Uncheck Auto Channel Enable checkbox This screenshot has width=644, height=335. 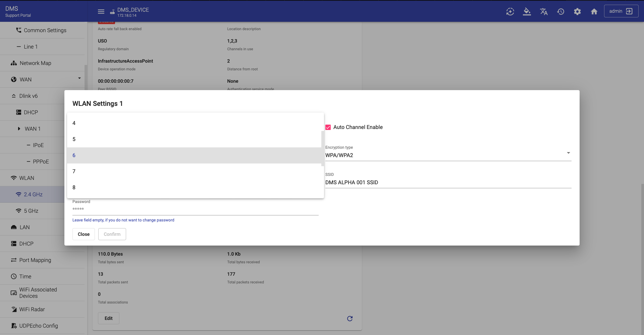[328, 127]
